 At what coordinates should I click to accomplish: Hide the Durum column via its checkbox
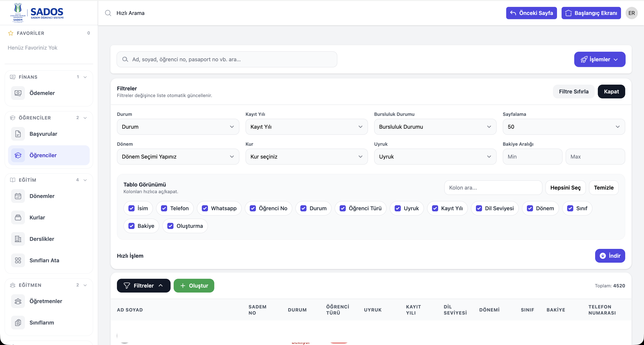[303, 208]
